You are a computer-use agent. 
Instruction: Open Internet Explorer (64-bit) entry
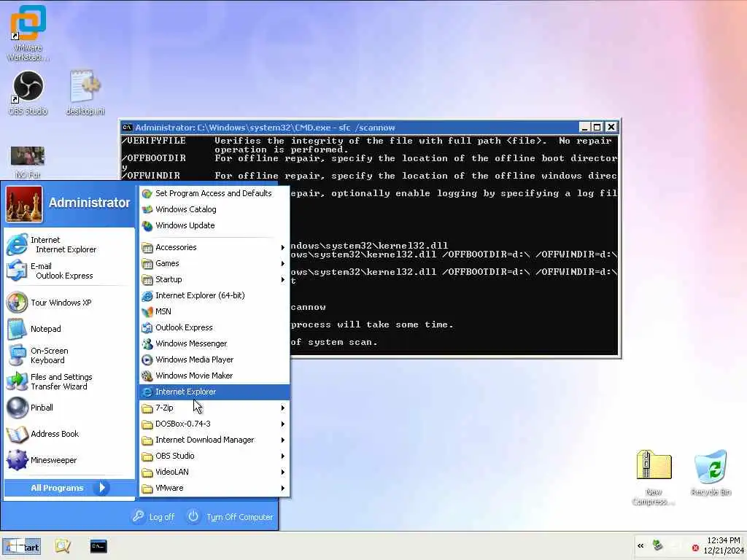214,296
